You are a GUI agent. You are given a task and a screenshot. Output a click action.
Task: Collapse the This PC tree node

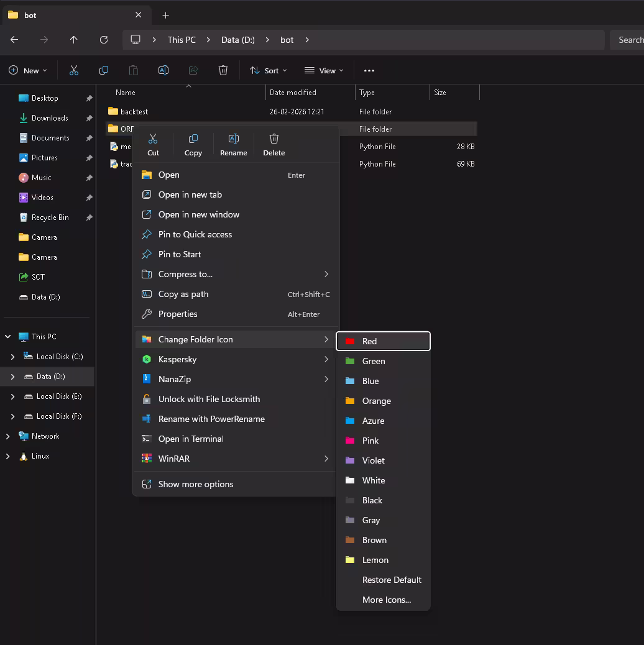[x=8, y=337]
